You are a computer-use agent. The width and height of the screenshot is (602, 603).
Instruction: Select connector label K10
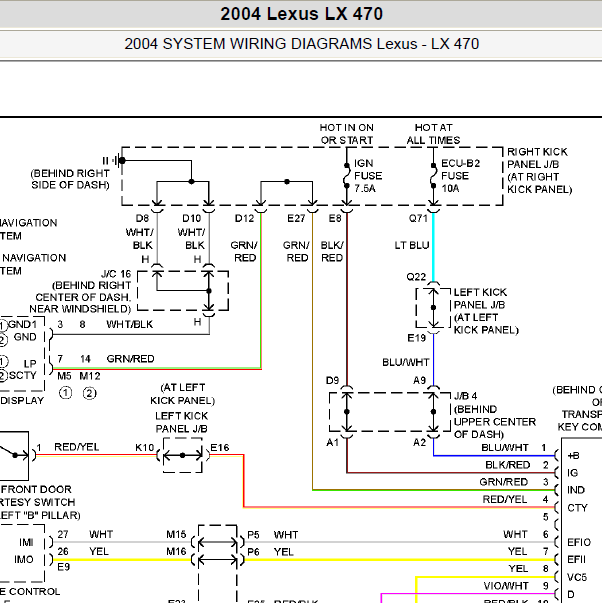[145, 448]
